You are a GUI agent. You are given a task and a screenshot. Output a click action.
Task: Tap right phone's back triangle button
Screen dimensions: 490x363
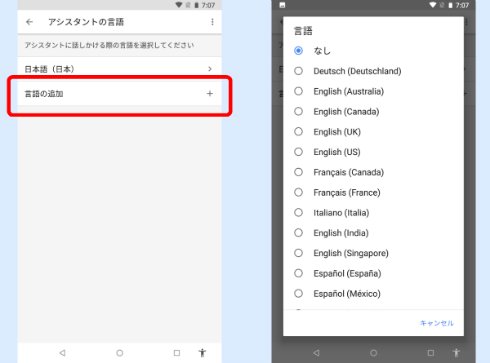click(316, 353)
